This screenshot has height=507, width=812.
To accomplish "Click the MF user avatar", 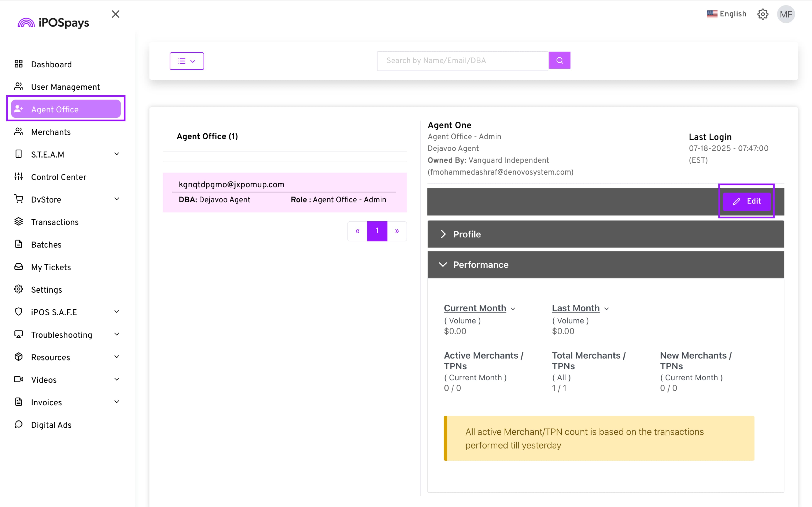I will click(x=786, y=14).
